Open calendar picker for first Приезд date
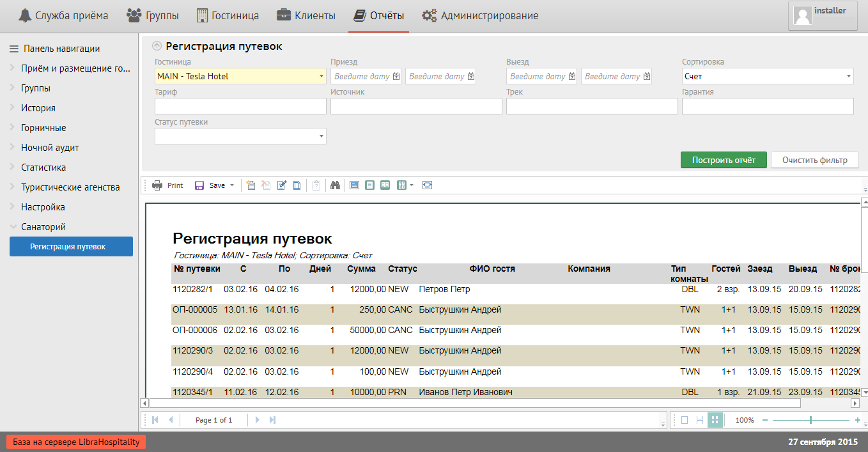 396,77
